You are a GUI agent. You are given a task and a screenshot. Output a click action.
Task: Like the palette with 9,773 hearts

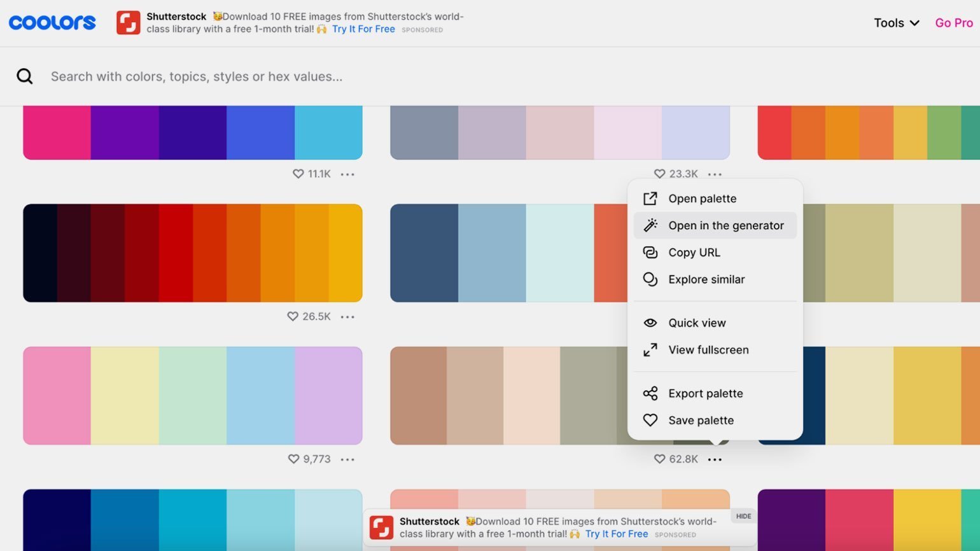pyautogui.click(x=293, y=459)
